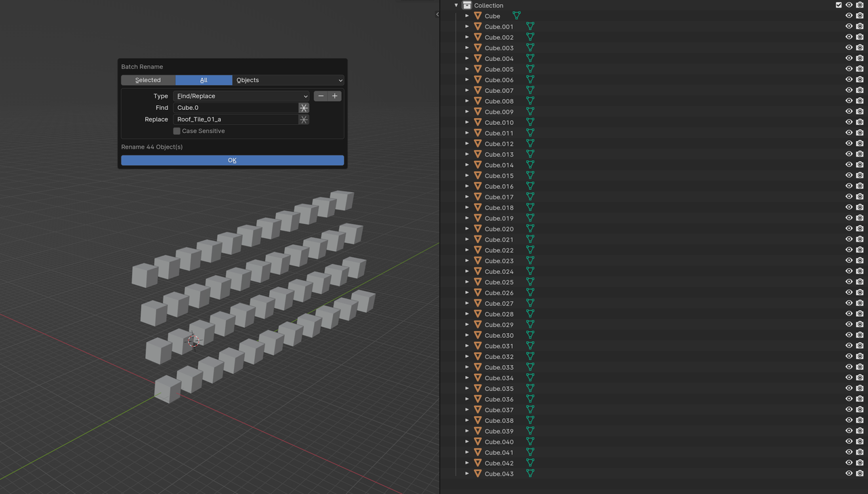The image size is (868, 494).
Task: Switch batch rename scope to All
Action: point(203,80)
